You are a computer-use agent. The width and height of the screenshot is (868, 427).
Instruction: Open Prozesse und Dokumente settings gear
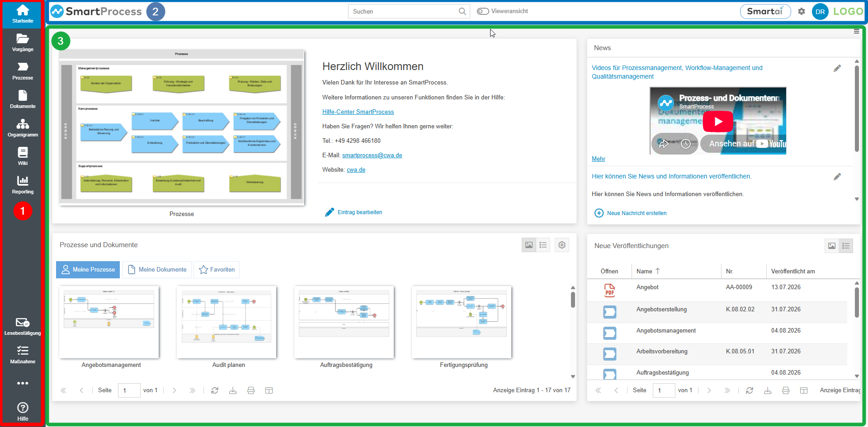tap(562, 245)
